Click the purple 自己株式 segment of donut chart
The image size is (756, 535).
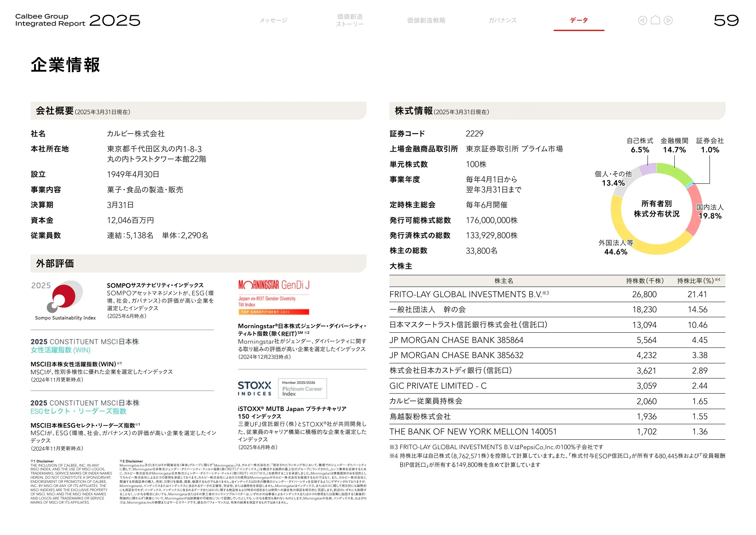[648, 169]
